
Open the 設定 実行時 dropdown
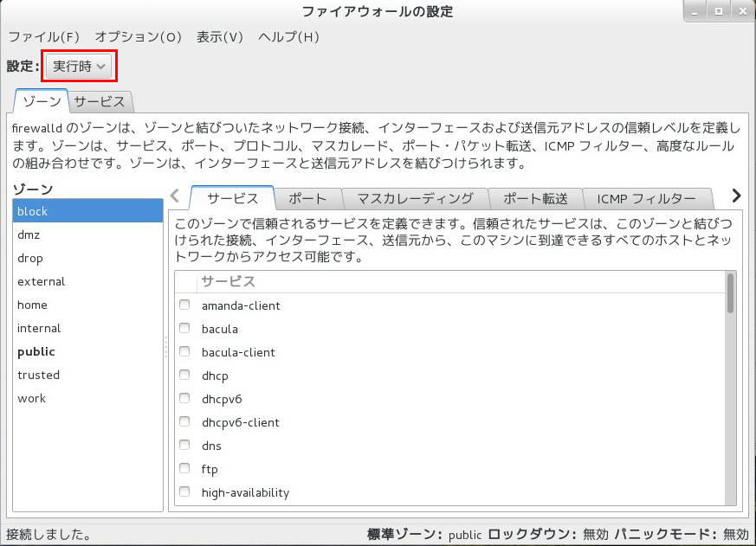pyautogui.click(x=81, y=67)
